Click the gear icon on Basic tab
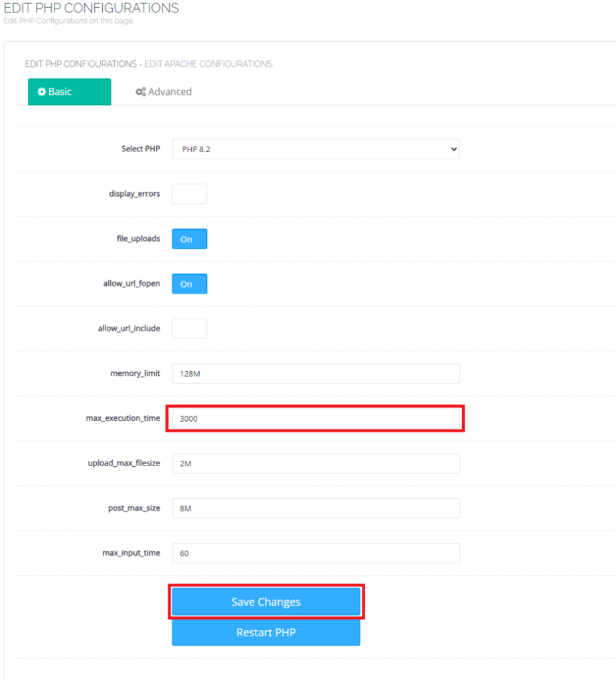616x680 pixels. point(40,92)
